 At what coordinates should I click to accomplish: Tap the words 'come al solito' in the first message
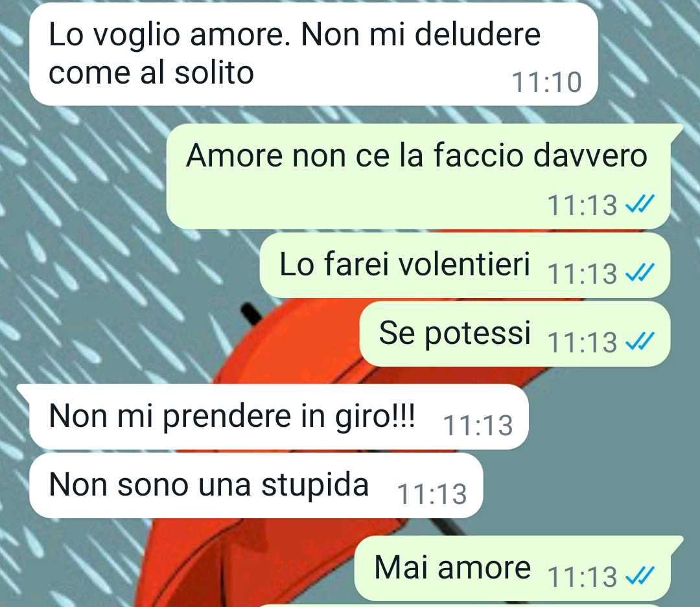click(x=151, y=73)
